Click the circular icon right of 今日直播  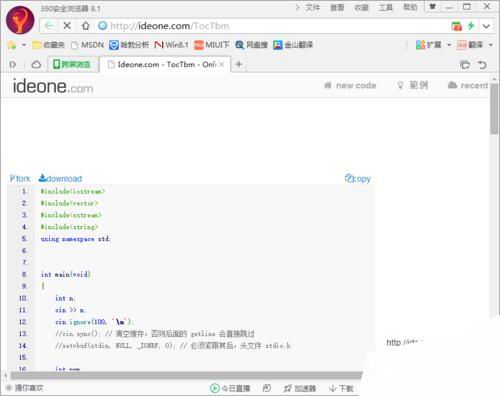click(267, 388)
